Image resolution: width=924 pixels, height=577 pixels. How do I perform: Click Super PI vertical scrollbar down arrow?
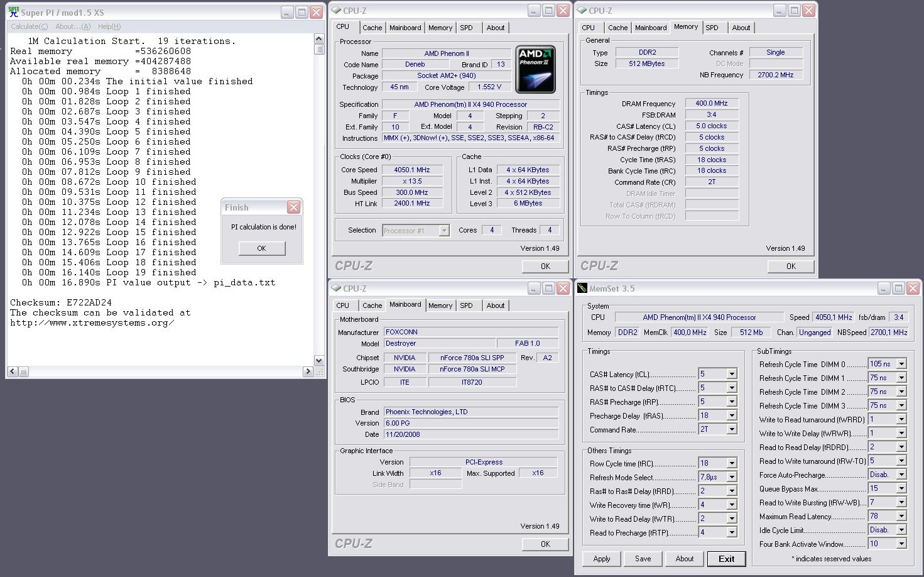(x=318, y=361)
